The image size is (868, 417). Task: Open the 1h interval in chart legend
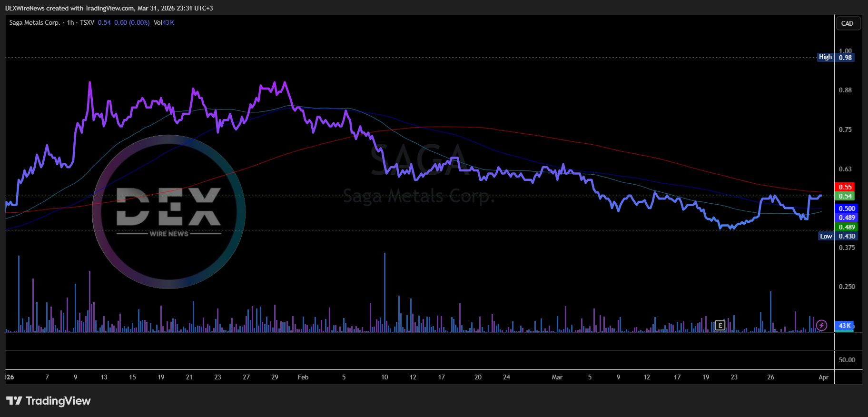(70, 22)
